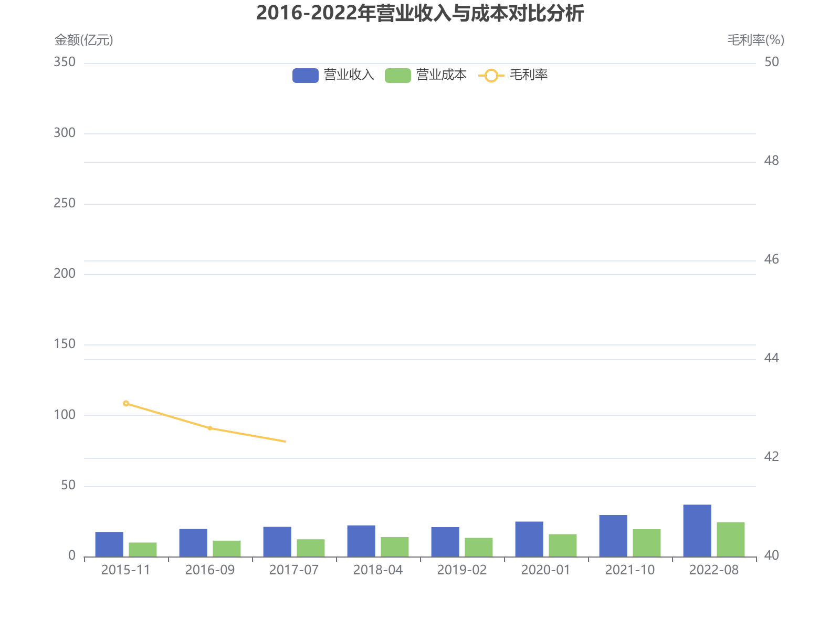Image resolution: width=840 pixels, height=630 pixels.
Task: Select the 2018-04 blue revenue bar
Action: click(361, 541)
